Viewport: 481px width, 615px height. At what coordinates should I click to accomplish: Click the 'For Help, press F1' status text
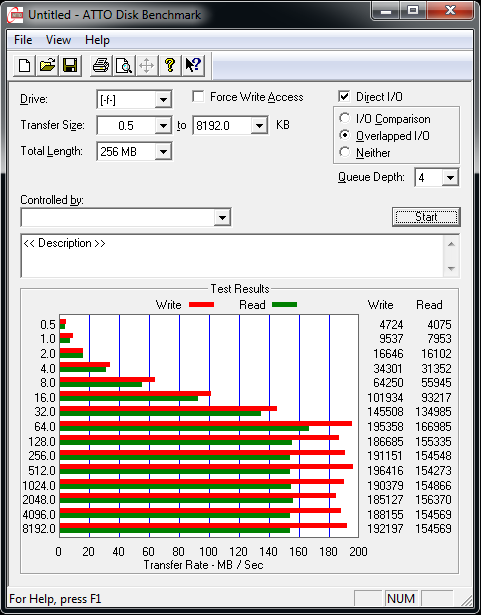pos(55,599)
